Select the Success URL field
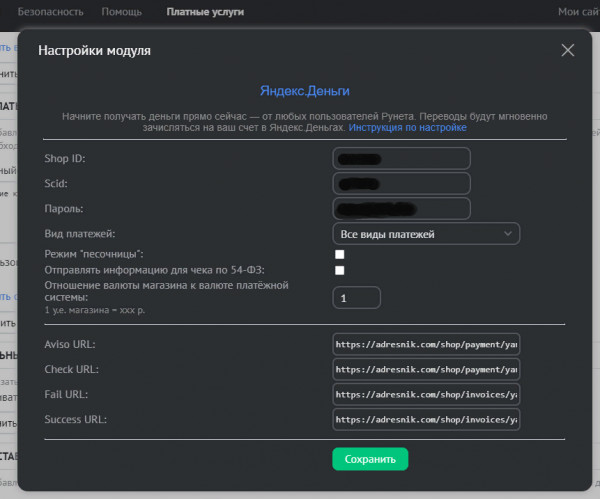Viewport: 600px width, 499px height. 426,419
